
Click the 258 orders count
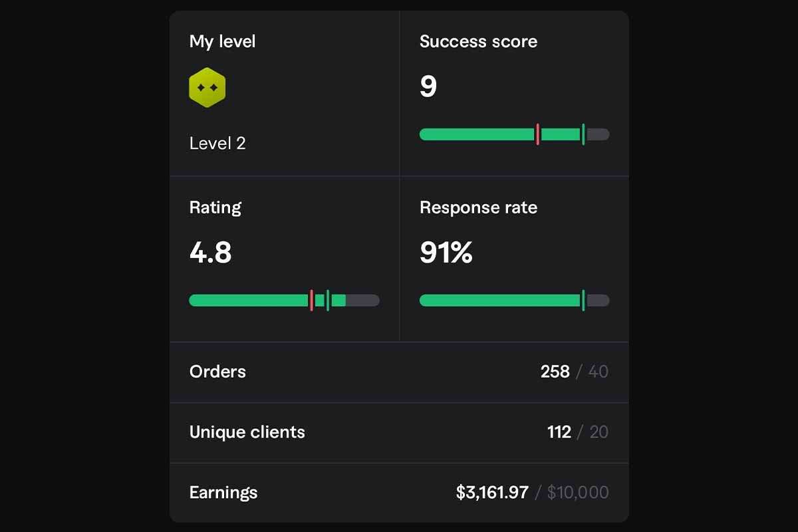555,372
